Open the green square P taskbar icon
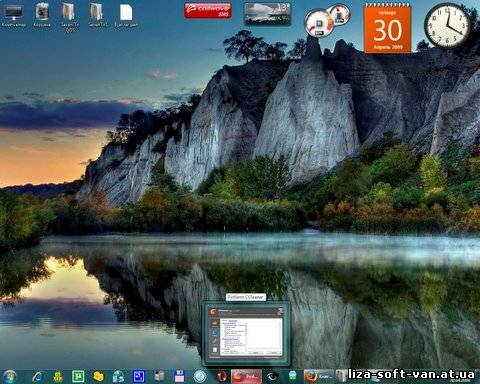The width and height of the screenshot is (480, 384). [x=78, y=377]
